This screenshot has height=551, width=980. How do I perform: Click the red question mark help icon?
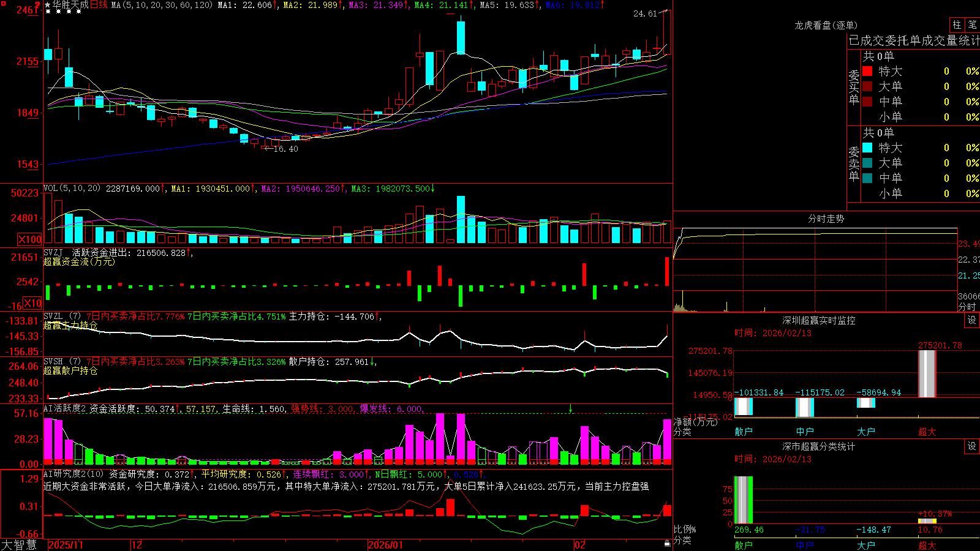click(38, 4)
